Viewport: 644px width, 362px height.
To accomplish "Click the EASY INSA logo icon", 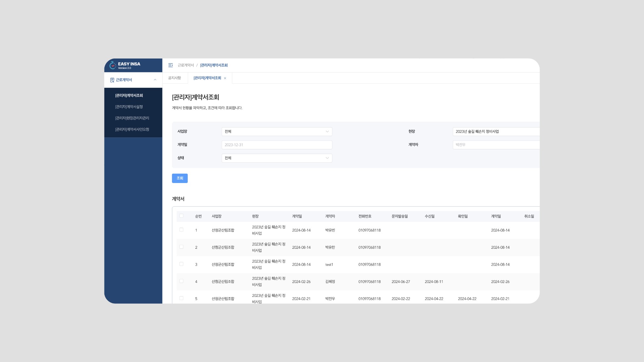I will (113, 65).
